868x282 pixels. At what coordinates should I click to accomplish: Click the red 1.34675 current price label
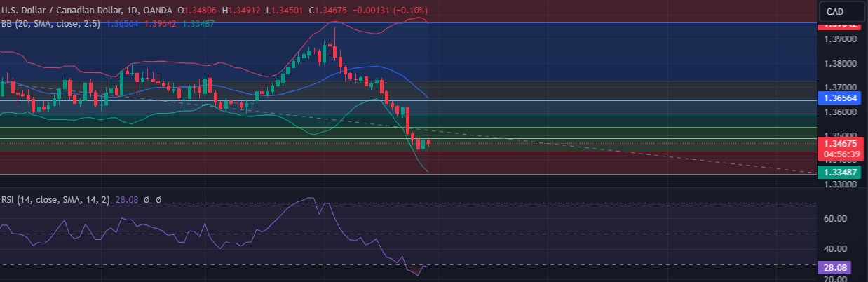(x=841, y=143)
